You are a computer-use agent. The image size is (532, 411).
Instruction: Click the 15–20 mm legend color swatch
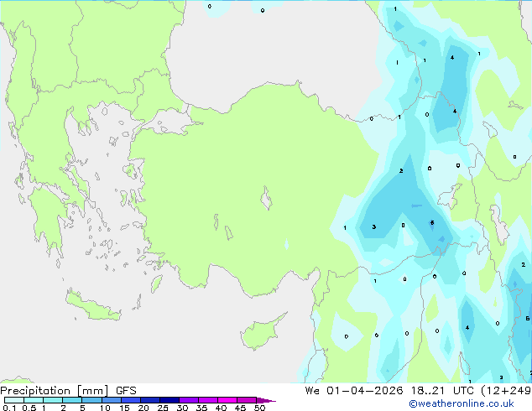tap(131, 400)
